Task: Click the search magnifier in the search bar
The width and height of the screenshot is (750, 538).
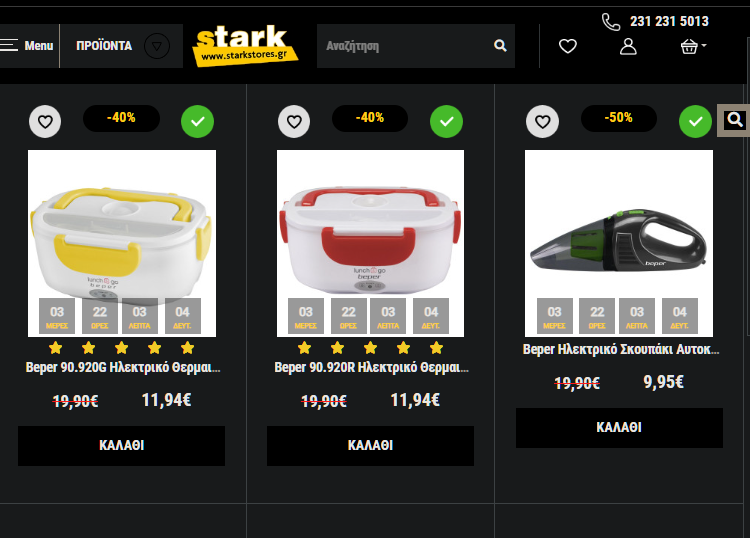Action: pyautogui.click(x=500, y=45)
